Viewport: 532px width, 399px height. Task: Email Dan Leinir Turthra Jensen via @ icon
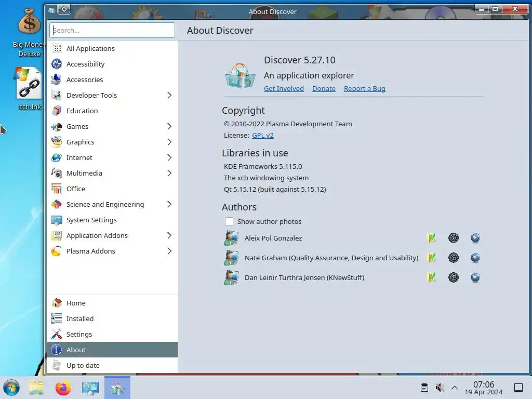(453, 277)
